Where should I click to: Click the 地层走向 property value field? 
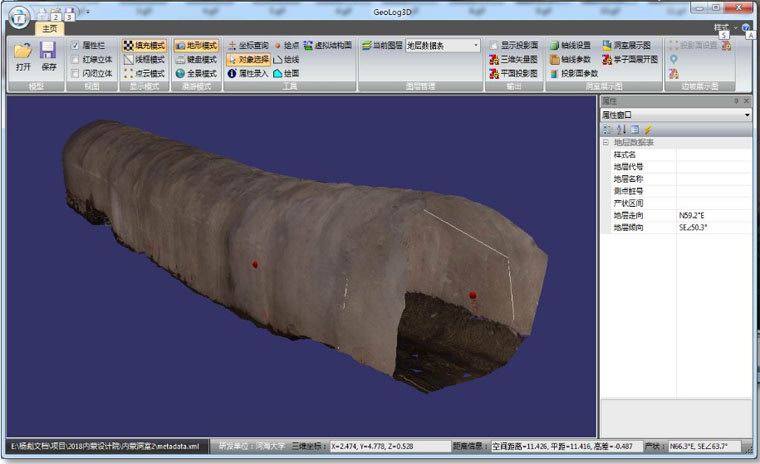(x=713, y=215)
